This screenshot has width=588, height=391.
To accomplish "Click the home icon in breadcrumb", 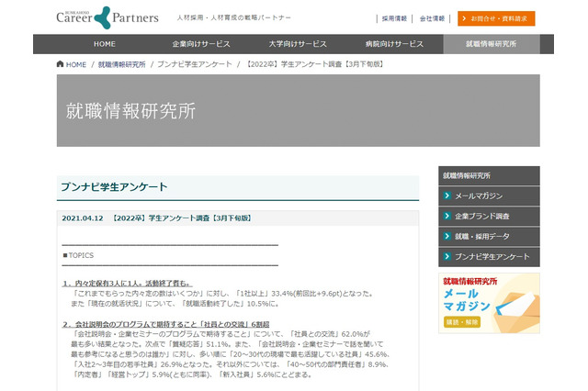I will (60, 64).
